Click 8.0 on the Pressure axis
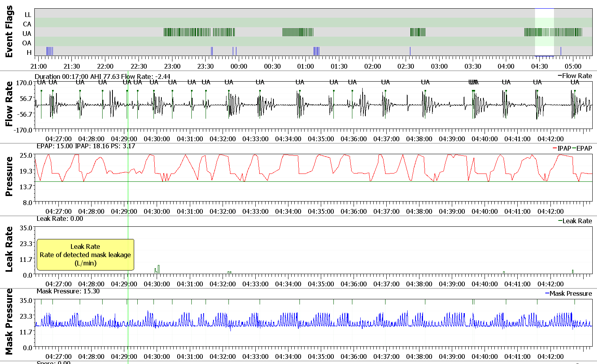Viewport: 597px width, 364px height. pyautogui.click(x=27, y=203)
